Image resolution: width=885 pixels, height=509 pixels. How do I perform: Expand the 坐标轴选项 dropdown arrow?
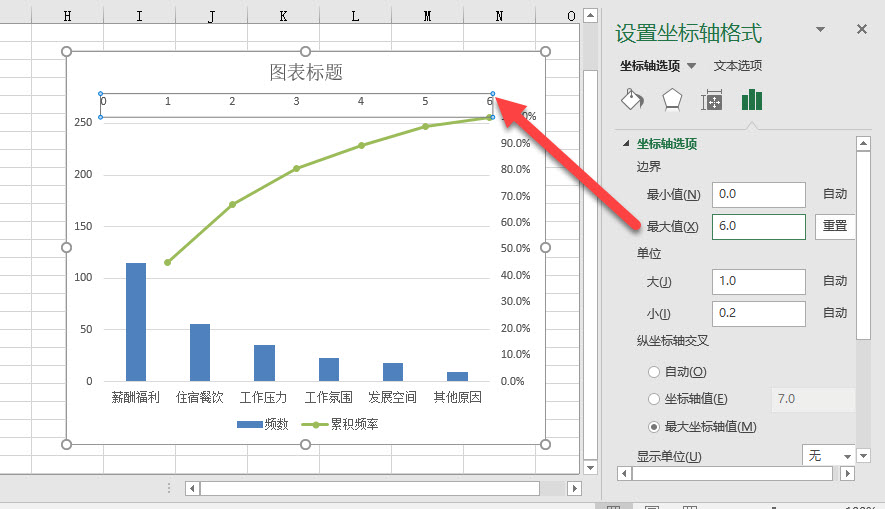tap(691, 66)
